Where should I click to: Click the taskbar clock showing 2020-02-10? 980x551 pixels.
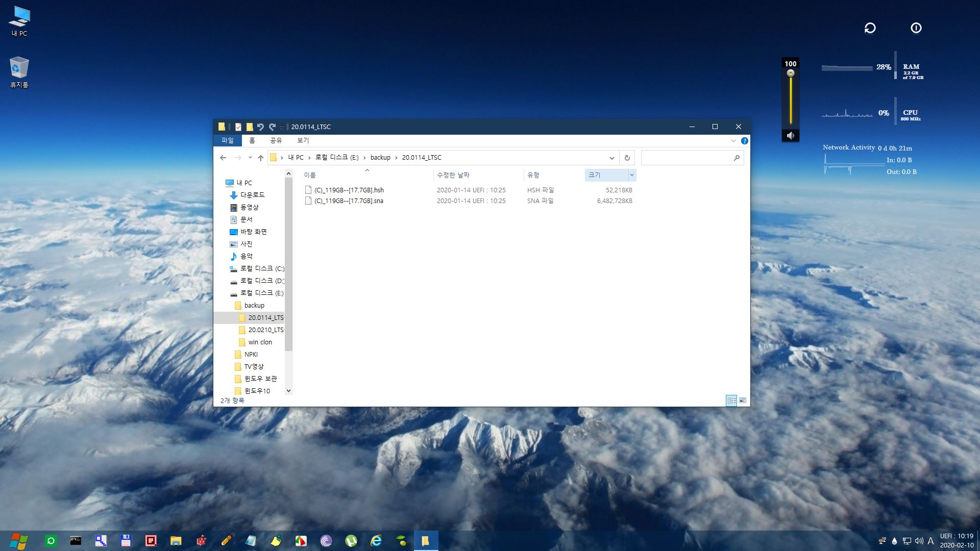coord(957,541)
